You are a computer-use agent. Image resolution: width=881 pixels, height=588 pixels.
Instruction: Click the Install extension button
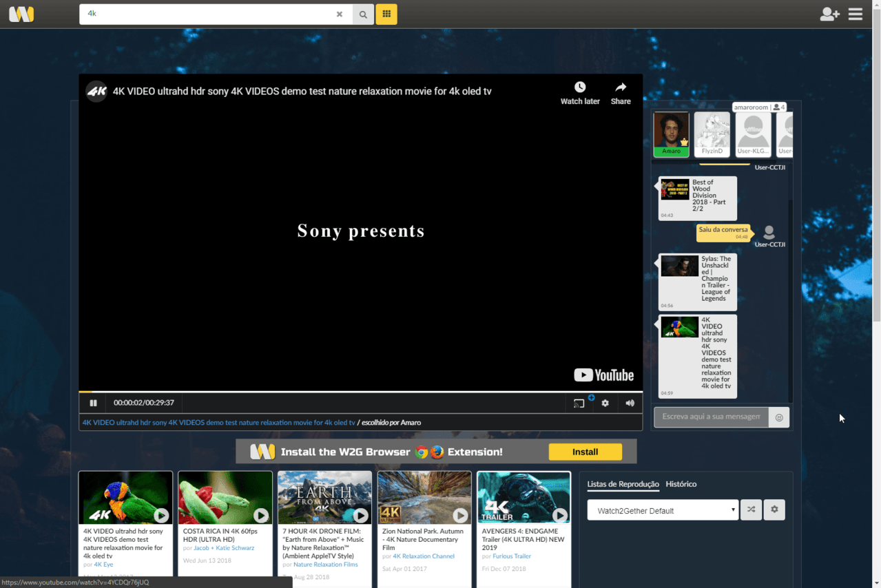pos(585,452)
